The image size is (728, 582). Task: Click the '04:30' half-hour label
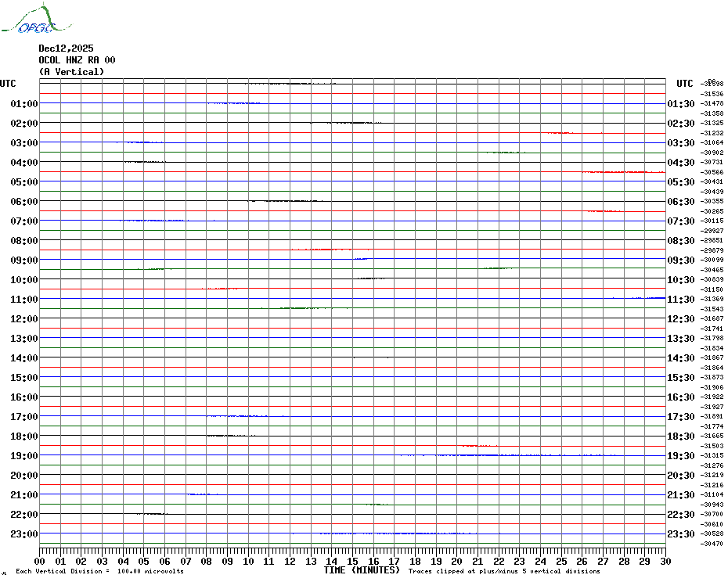click(x=681, y=163)
